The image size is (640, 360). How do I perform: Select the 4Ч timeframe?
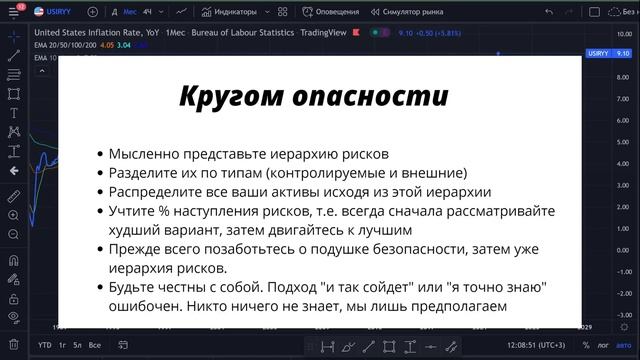pos(147,12)
